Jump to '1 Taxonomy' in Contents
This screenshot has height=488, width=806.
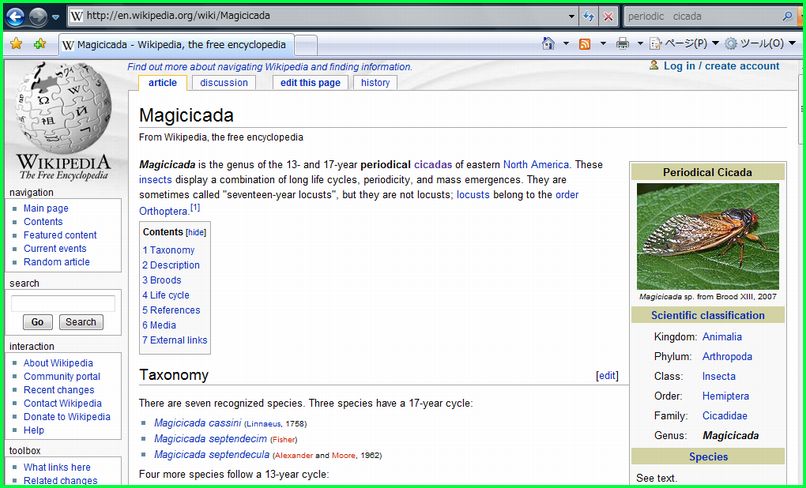click(x=169, y=250)
